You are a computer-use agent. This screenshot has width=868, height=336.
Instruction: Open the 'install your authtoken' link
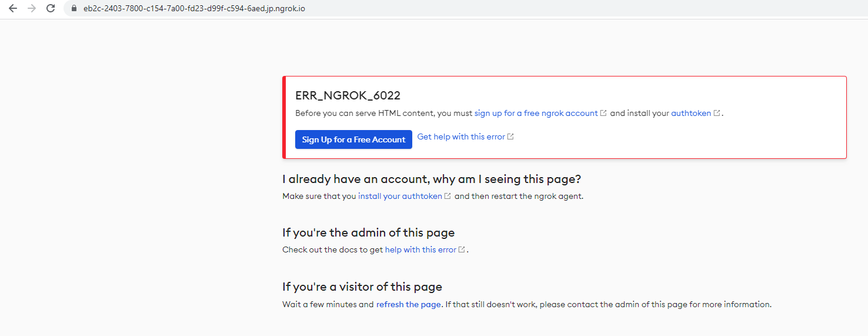pyautogui.click(x=400, y=196)
